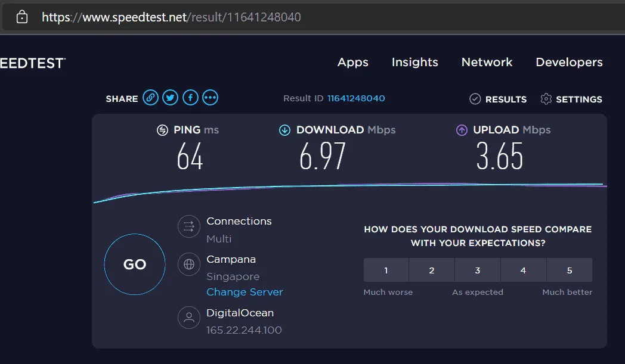Click the DigitalOcean provider name
The image size is (625, 364).
point(240,313)
